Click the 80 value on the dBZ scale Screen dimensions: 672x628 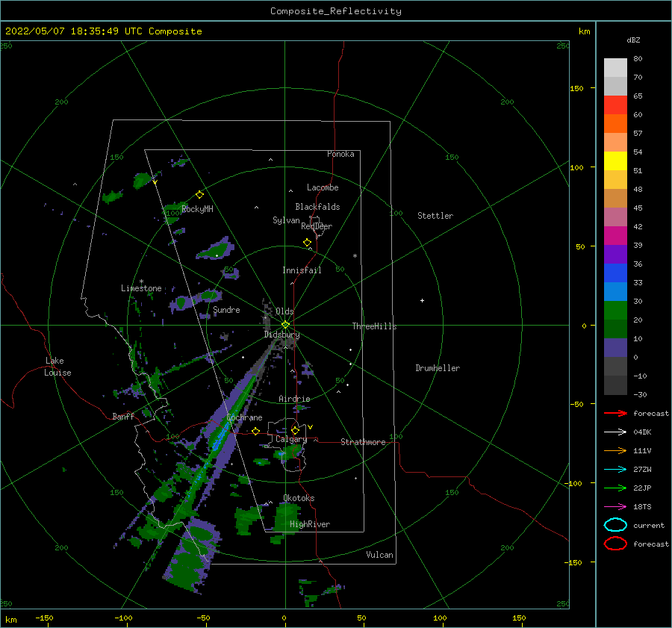click(x=638, y=59)
